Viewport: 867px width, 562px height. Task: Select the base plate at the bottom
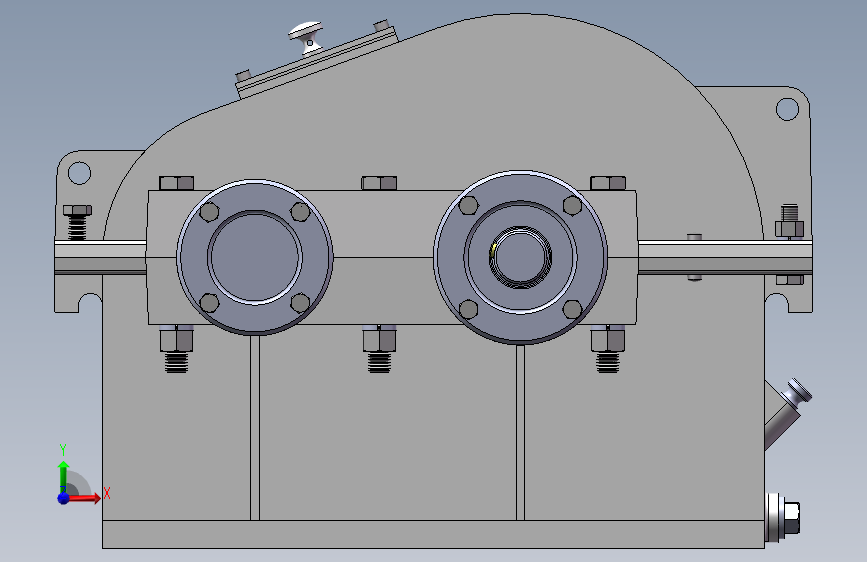(433, 534)
